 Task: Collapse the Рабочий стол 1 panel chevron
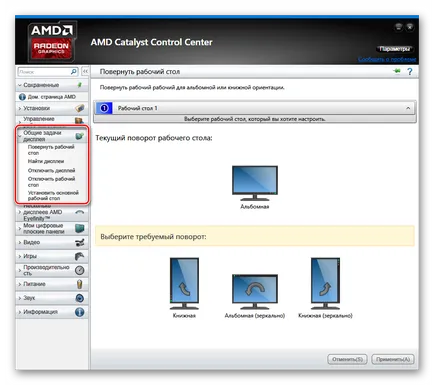(x=408, y=108)
